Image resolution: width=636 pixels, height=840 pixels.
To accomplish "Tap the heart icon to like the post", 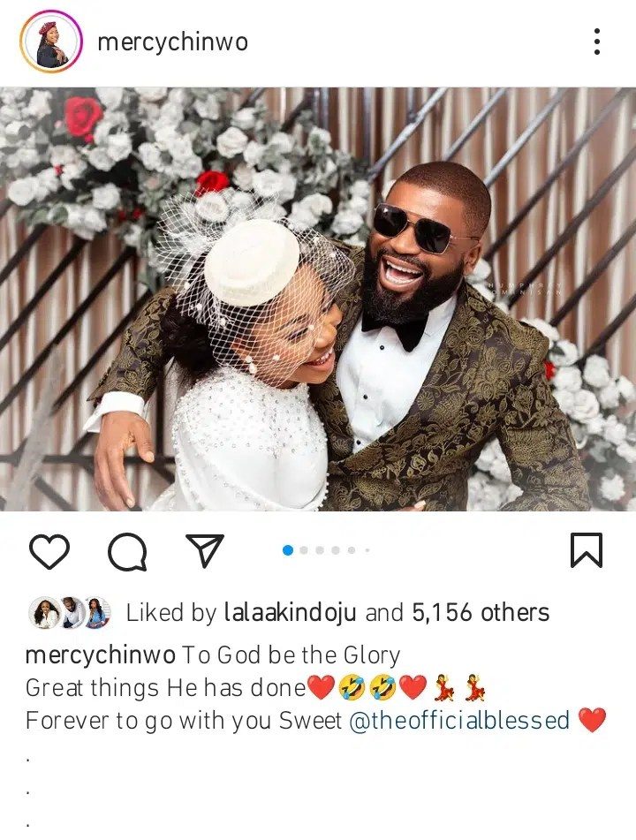I will coord(49,552).
